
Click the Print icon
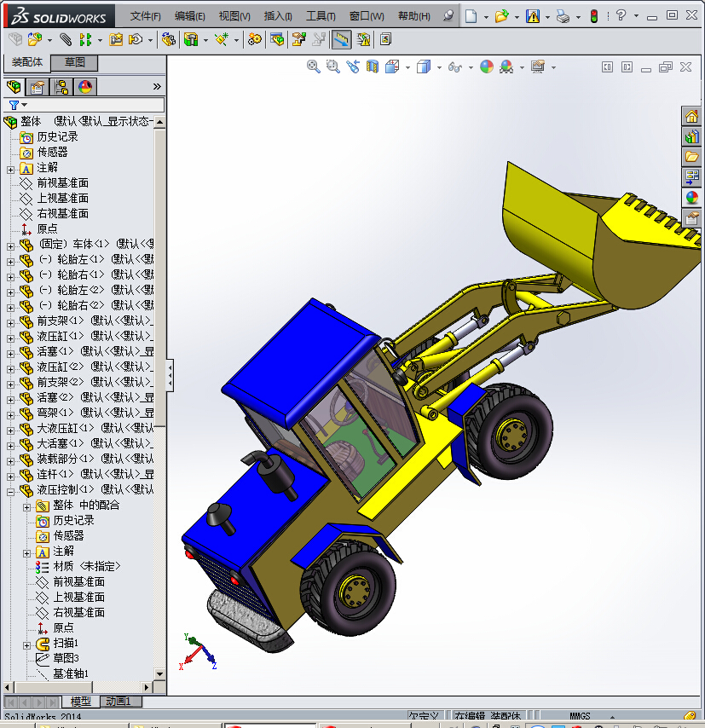click(563, 16)
